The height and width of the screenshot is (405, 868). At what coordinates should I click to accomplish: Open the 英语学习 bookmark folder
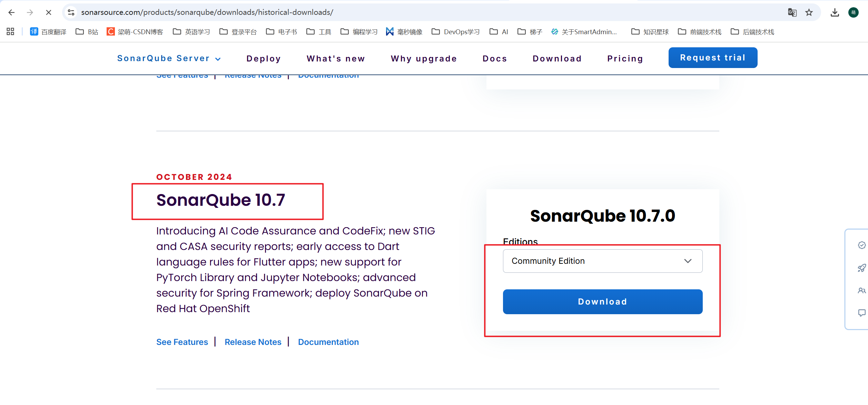pos(191,32)
